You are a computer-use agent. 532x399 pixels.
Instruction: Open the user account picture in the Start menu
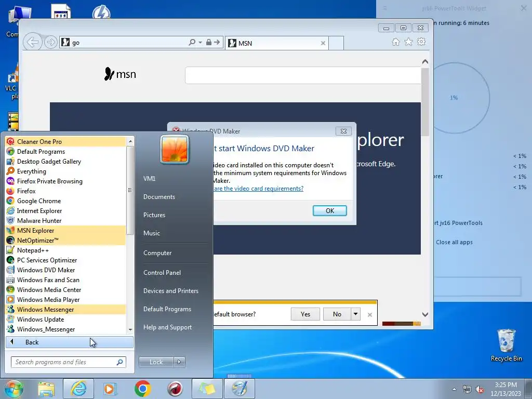(175, 150)
